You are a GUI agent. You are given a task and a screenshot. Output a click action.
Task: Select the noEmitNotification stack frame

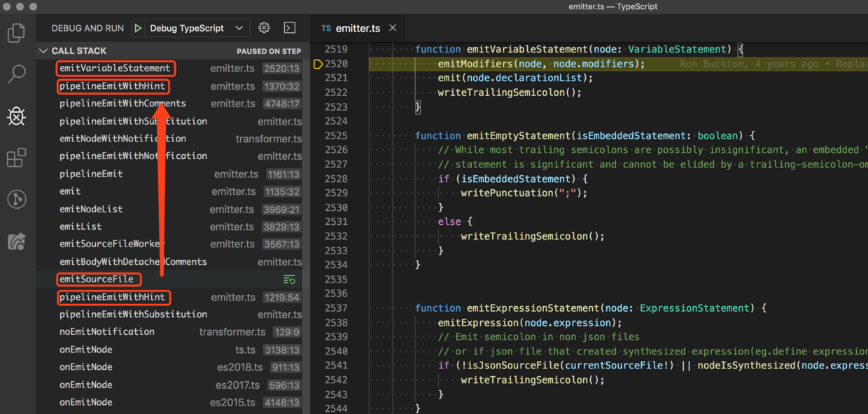107,332
